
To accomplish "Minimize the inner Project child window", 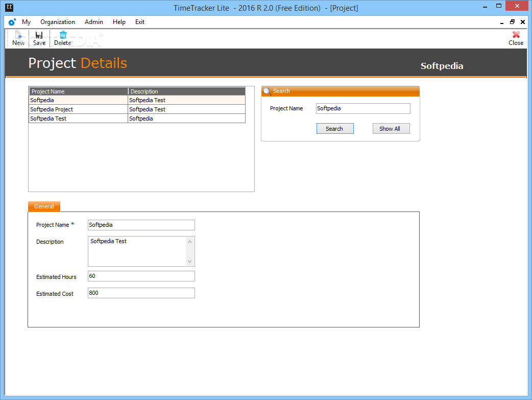I will click(x=502, y=22).
